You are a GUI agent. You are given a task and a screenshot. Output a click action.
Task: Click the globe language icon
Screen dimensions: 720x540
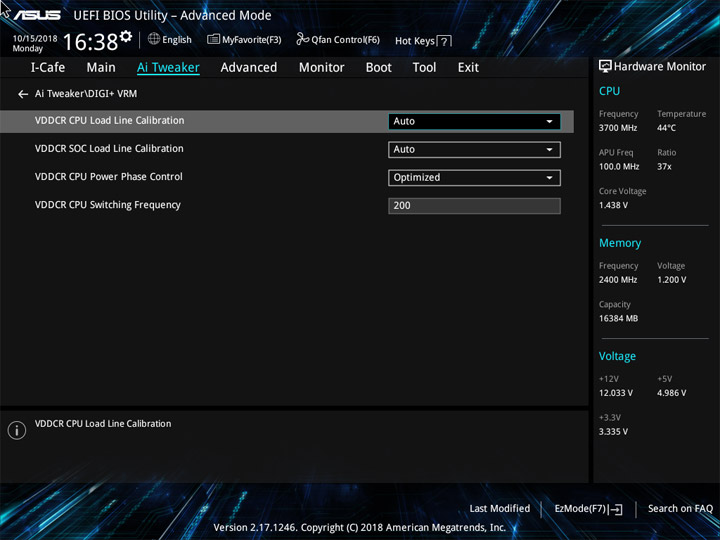(154, 39)
